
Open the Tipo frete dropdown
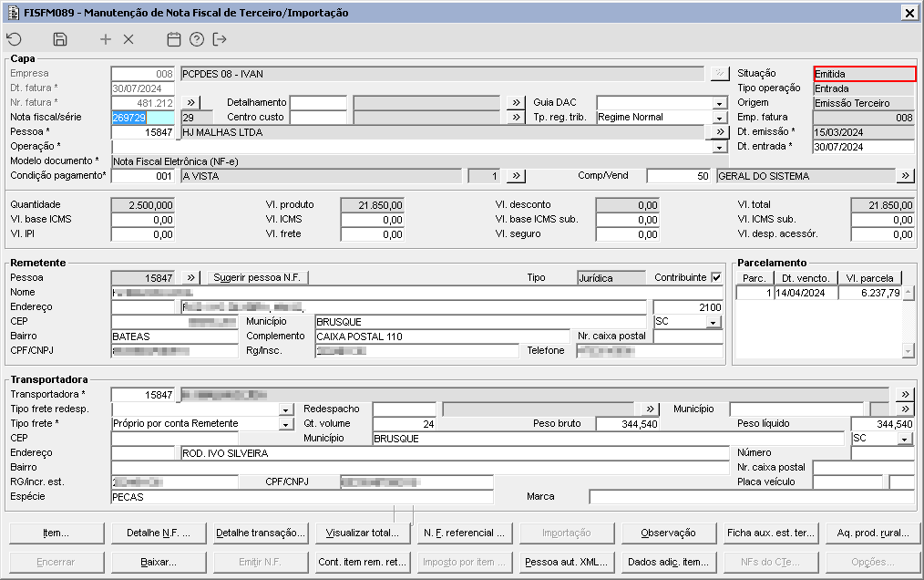[x=286, y=424]
